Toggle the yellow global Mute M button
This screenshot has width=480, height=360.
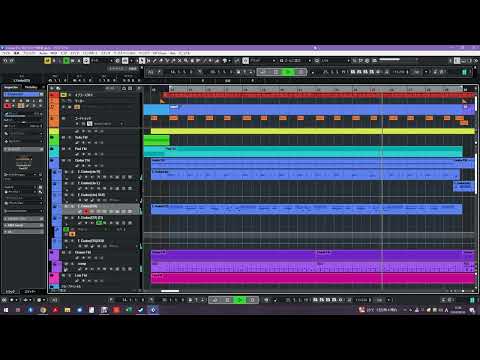[47, 61]
